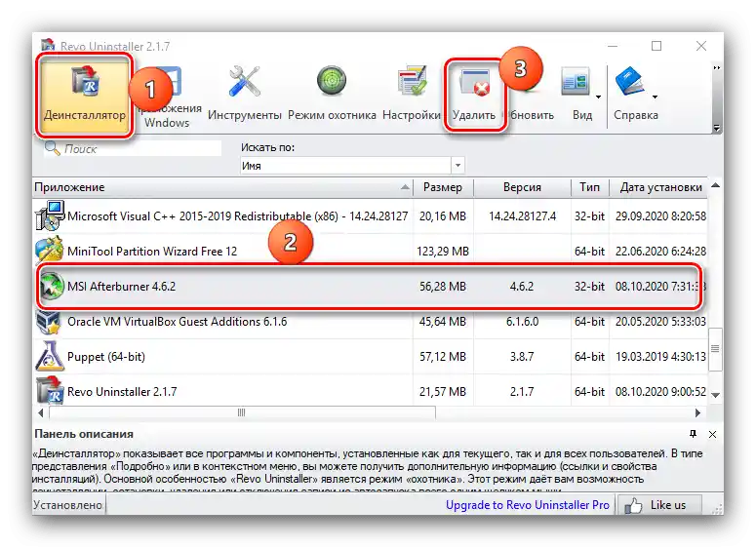This screenshot has height=548, width=756.
Task: Select Microsoft Visual C++ 2015-2019 Redistributable row
Action: (371, 216)
